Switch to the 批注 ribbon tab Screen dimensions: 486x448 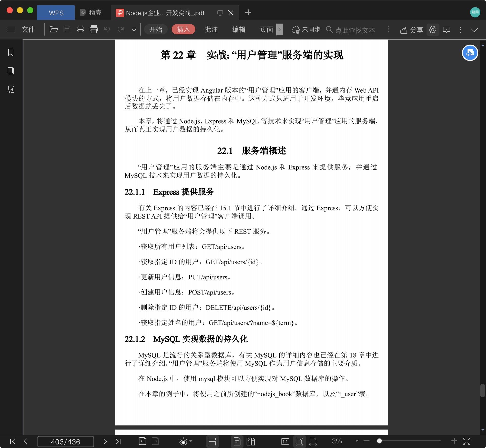(x=211, y=29)
